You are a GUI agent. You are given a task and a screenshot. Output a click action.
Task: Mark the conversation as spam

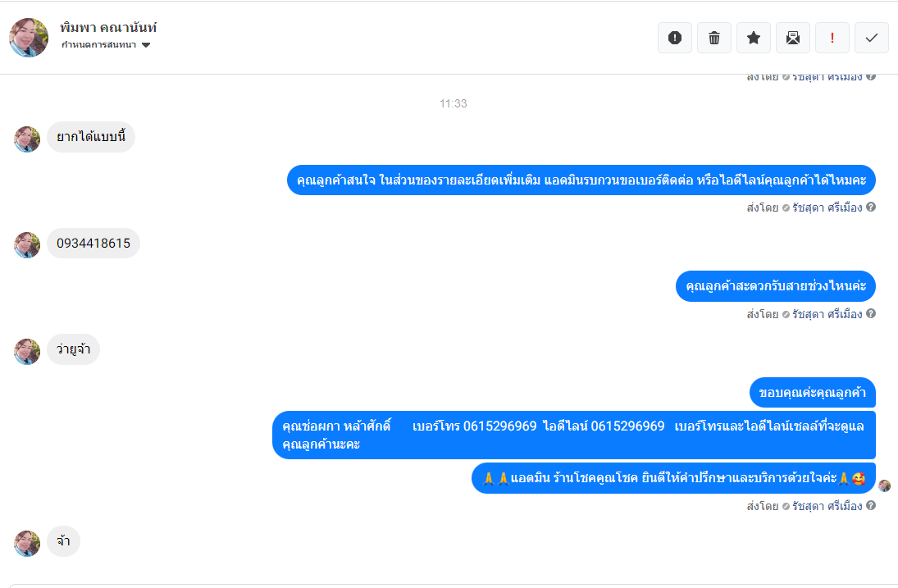coord(675,38)
